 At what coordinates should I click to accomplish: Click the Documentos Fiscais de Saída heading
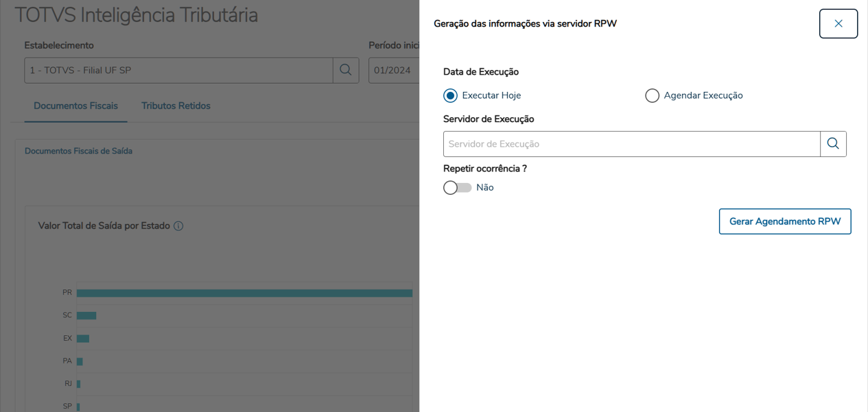coord(78,151)
